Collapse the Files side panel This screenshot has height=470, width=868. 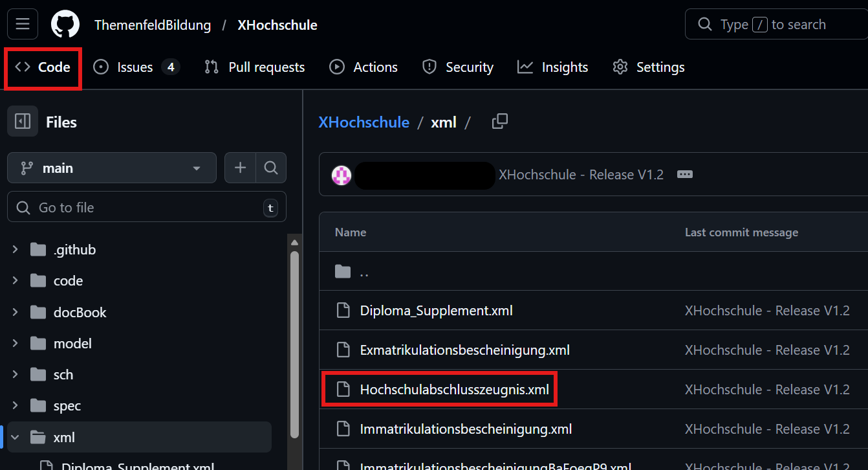pyautogui.click(x=23, y=122)
